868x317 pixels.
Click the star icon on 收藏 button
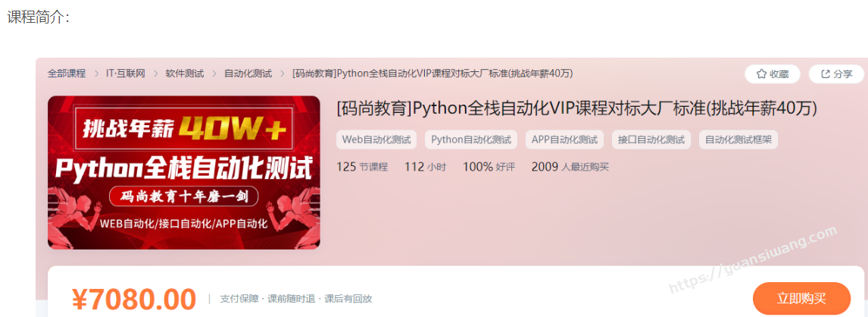(761, 74)
